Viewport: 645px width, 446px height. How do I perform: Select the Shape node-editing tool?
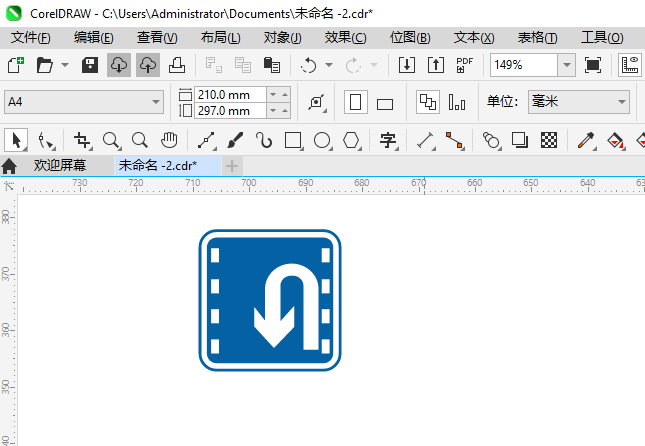(46, 140)
